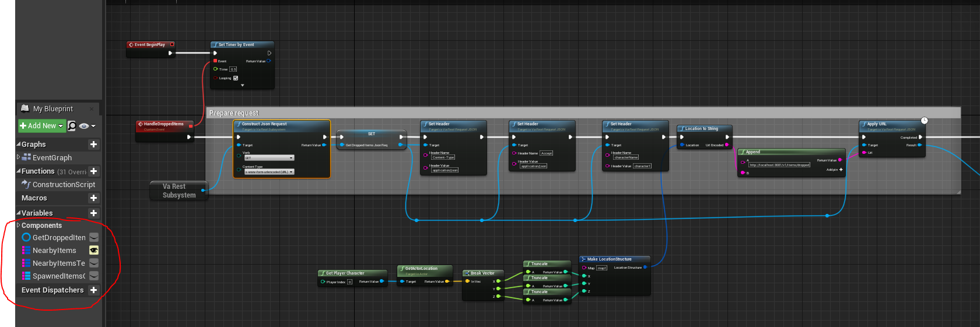Toggle the Looping checkbox on Set Timer

pos(236,78)
